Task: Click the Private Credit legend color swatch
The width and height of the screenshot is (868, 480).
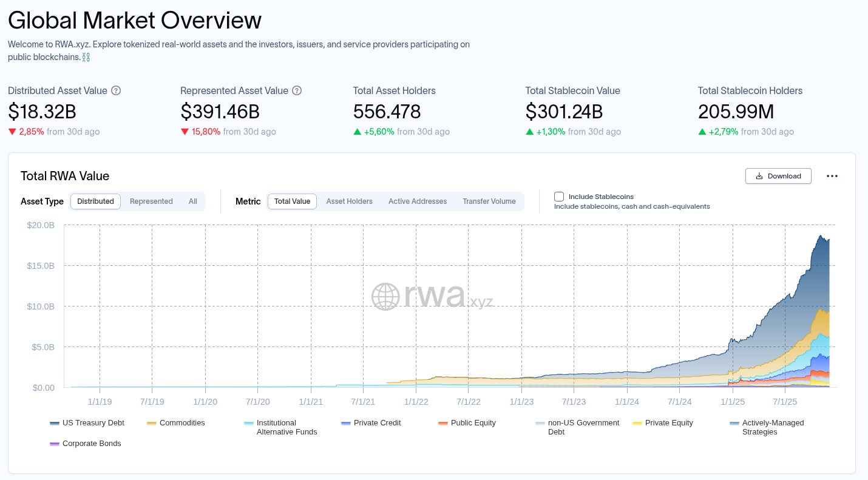Action: tap(347, 423)
